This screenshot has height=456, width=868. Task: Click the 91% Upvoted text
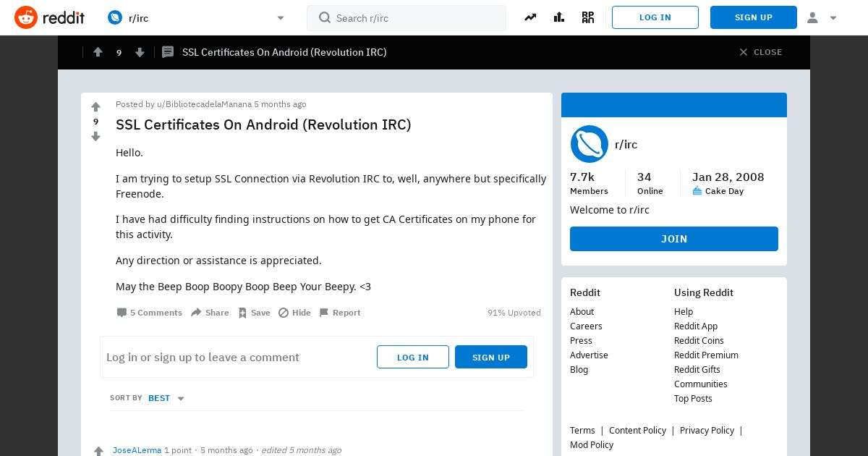[x=514, y=313]
